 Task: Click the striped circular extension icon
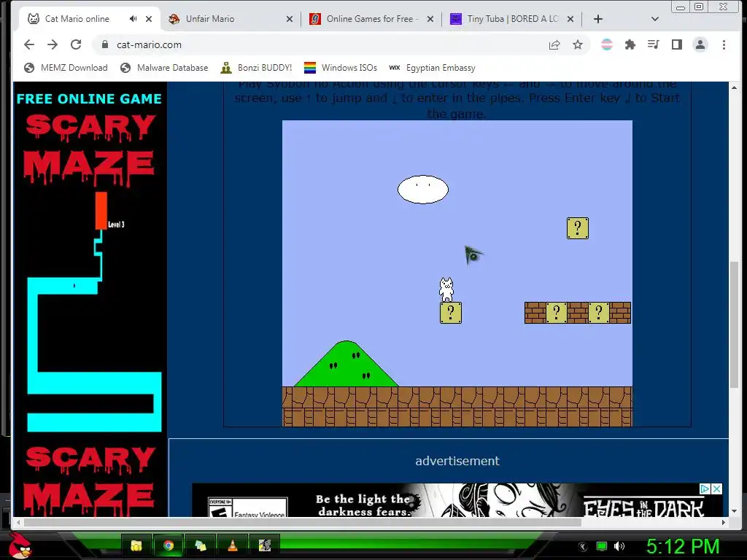click(x=606, y=44)
